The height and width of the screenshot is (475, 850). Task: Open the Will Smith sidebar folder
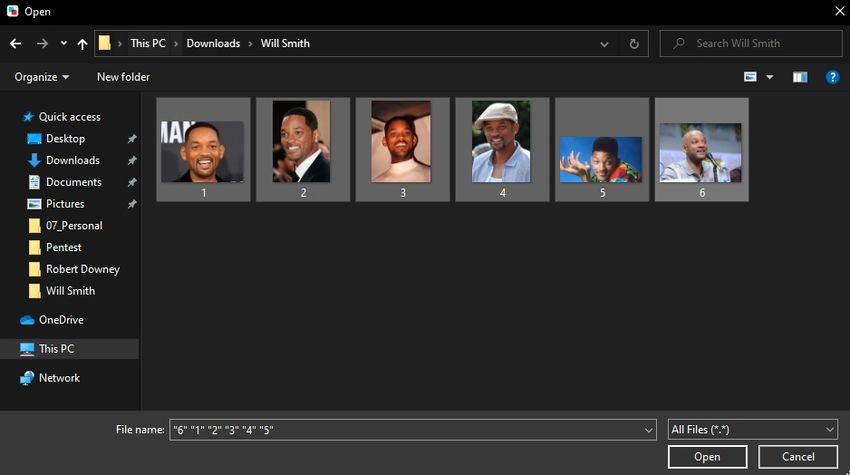click(x=70, y=291)
